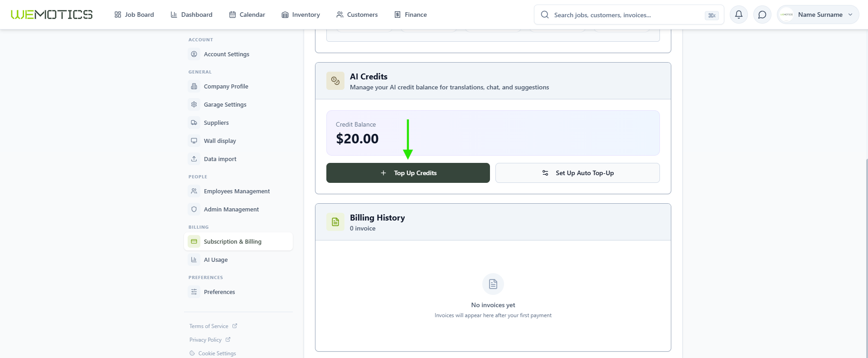Click the Employees Management people icon
This screenshot has height=358, width=868.
pyautogui.click(x=194, y=191)
